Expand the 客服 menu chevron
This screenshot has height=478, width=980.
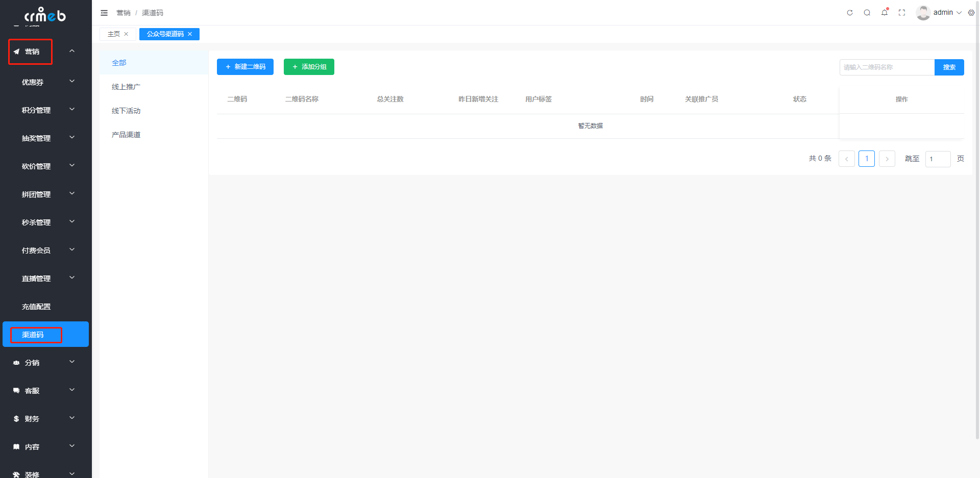click(x=72, y=390)
